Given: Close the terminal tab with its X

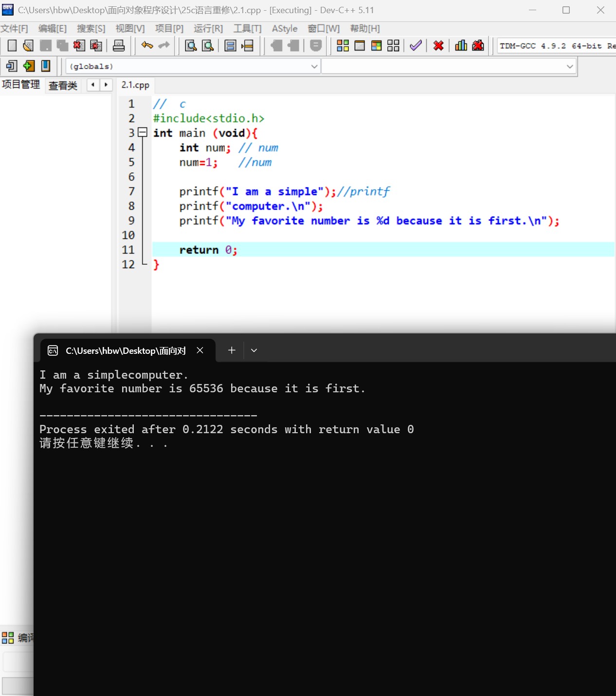Looking at the screenshot, I should pos(200,350).
